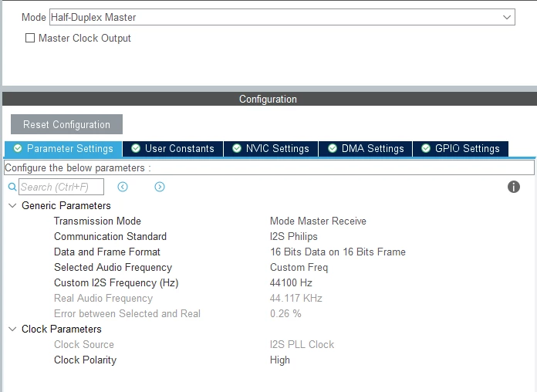
Task: Select the Communication Standard parameter row
Action: pos(270,236)
